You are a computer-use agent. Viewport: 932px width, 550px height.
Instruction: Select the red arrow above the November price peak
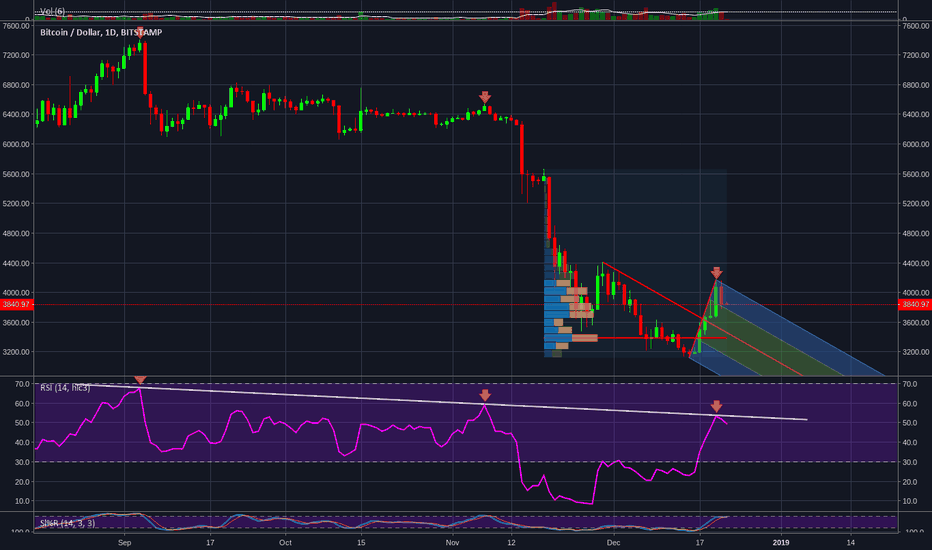click(485, 97)
